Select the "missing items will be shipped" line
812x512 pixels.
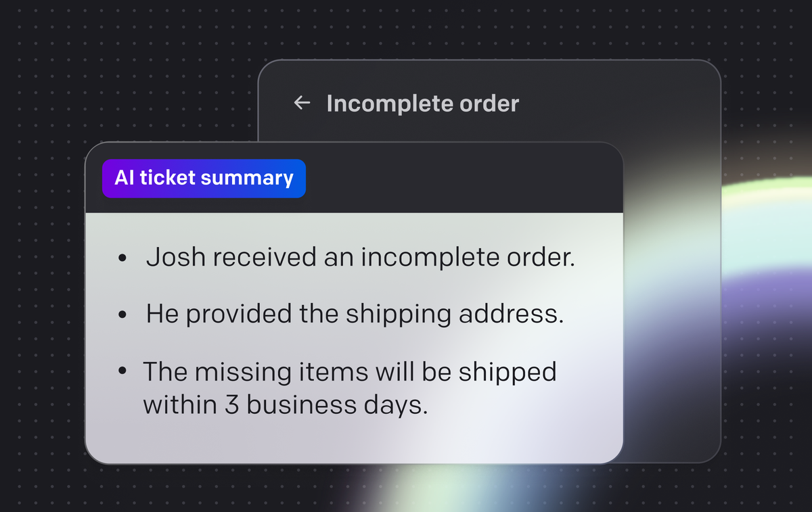[x=349, y=372]
